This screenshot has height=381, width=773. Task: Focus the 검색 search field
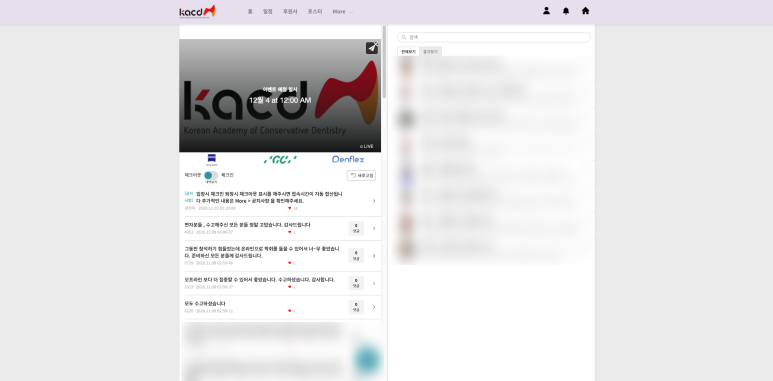pos(493,37)
